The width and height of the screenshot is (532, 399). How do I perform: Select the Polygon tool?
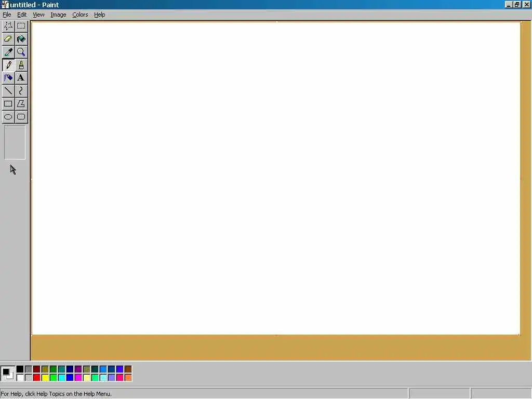click(x=21, y=103)
